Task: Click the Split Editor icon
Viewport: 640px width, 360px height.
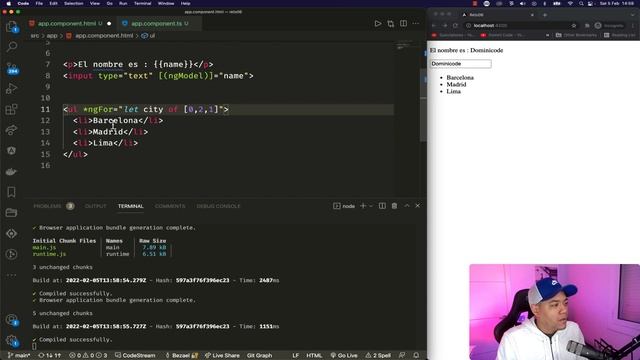Action: coord(403,24)
